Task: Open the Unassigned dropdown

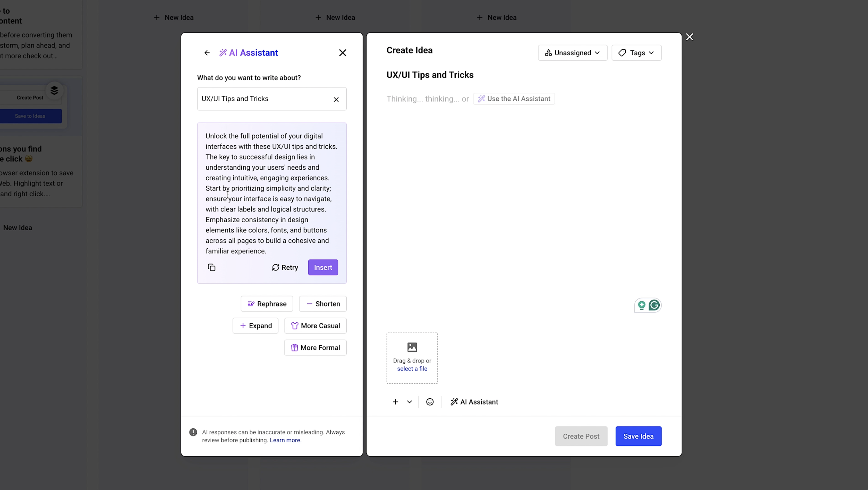Action: [573, 53]
